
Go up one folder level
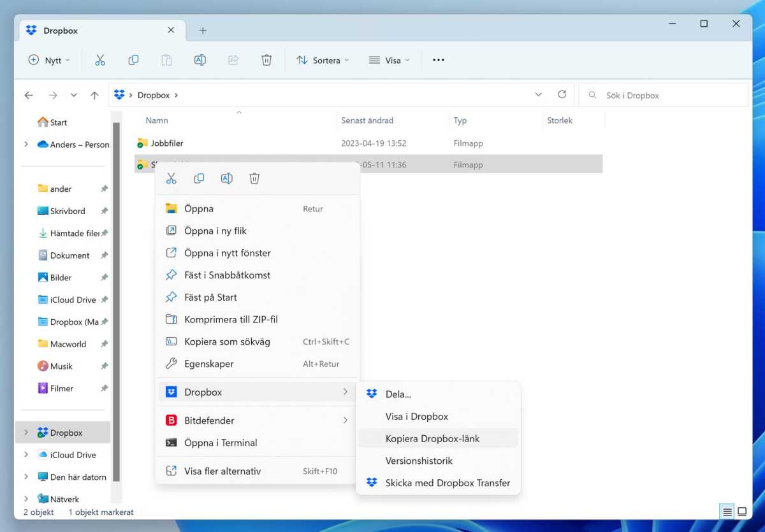click(x=94, y=95)
